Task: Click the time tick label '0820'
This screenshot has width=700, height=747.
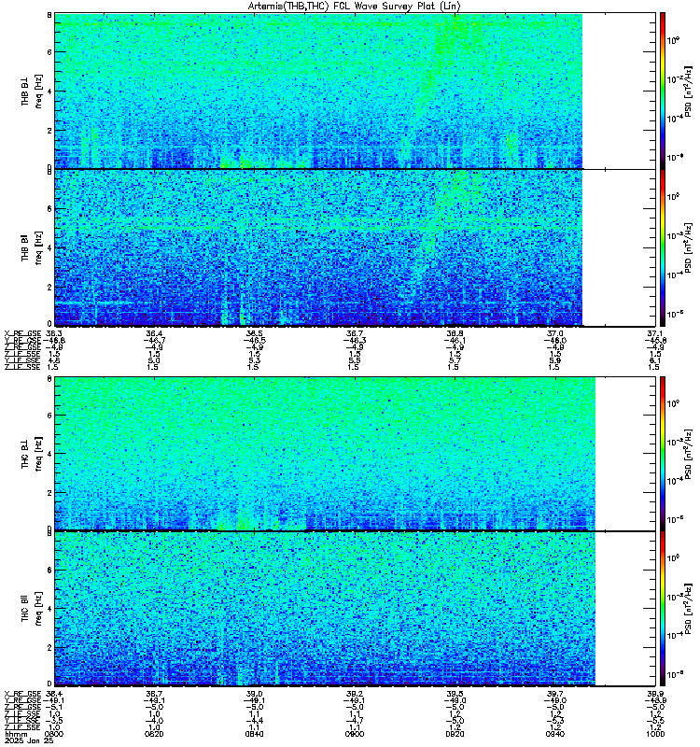Action: click(x=154, y=734)
